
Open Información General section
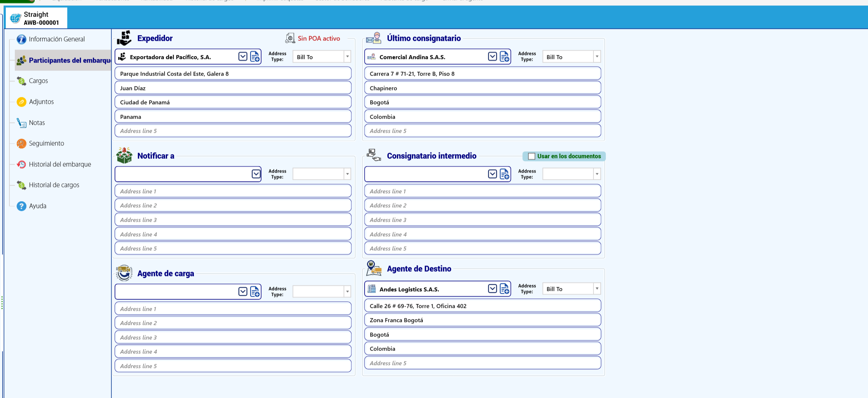pos(56,39)
